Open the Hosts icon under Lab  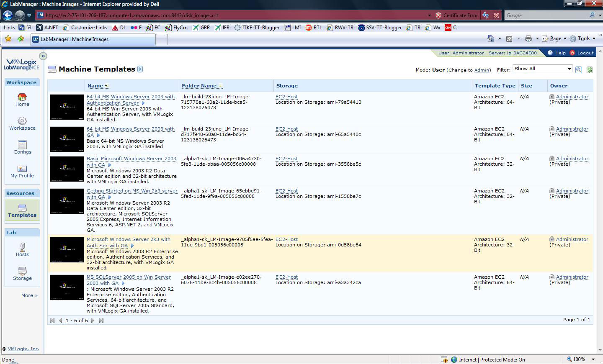point(22,247)
